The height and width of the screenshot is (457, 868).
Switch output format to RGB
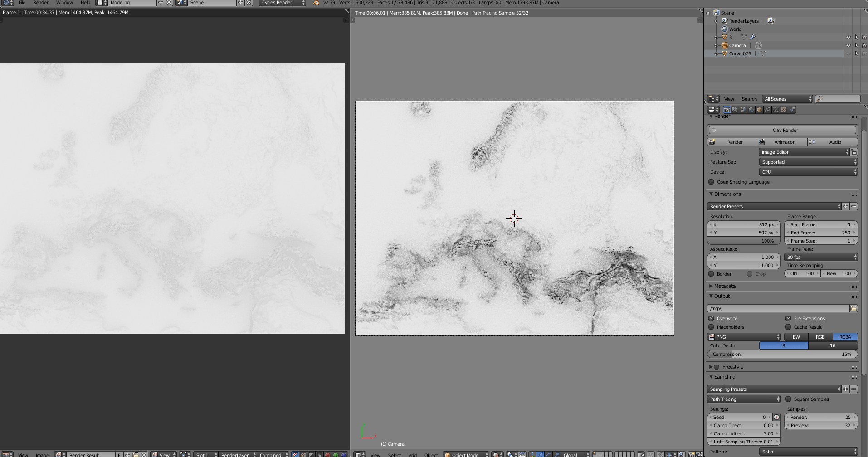pos(820,337)
